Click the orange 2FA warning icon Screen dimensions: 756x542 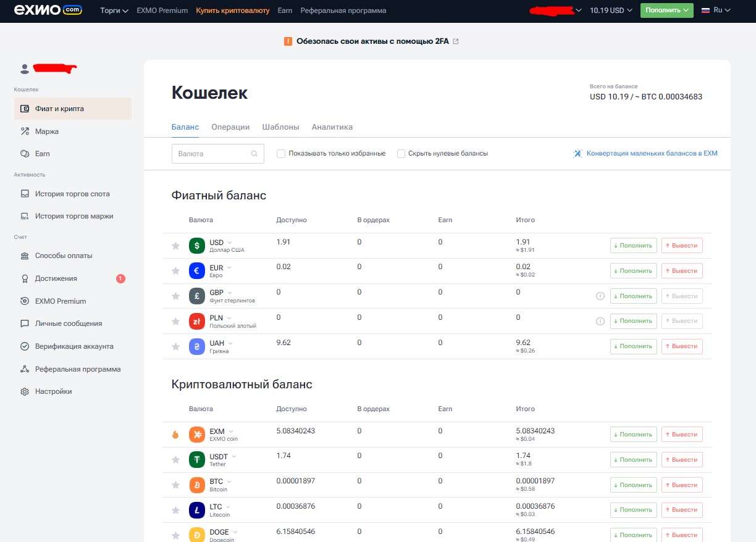coord(288,41)
